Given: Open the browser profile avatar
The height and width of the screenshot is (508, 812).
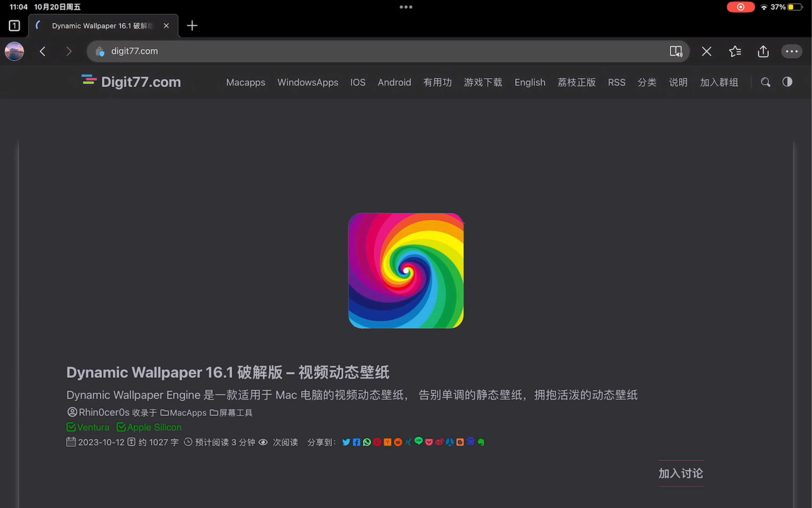Looking at the screenshot, I should pyautogui.click(x=14, y=52).
